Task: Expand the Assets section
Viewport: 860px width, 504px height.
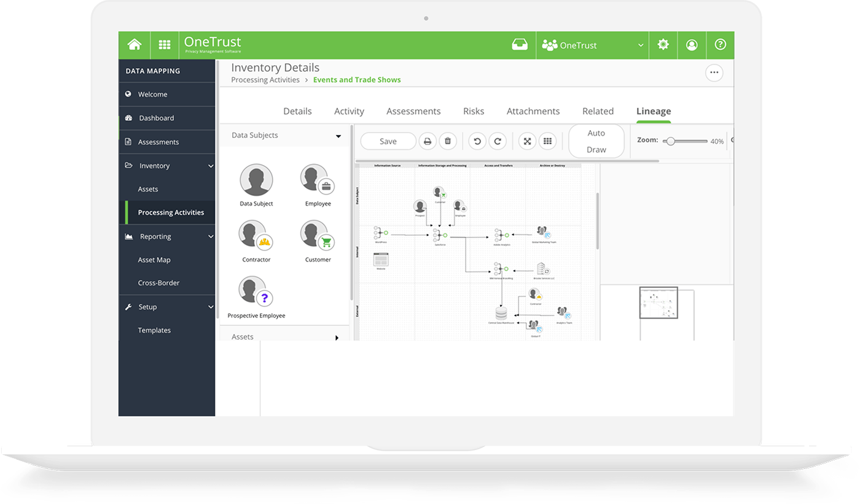Action: (x=337, y=337)
